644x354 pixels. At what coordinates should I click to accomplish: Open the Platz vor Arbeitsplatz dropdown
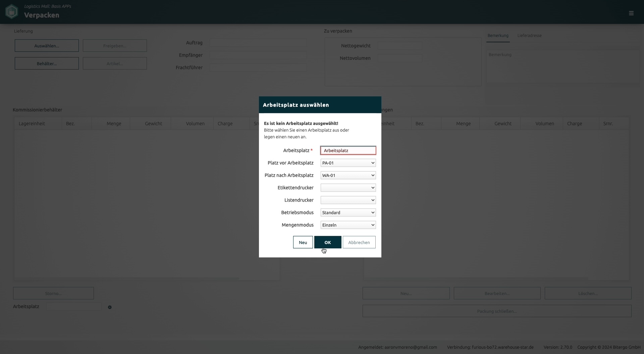[348, 163]
